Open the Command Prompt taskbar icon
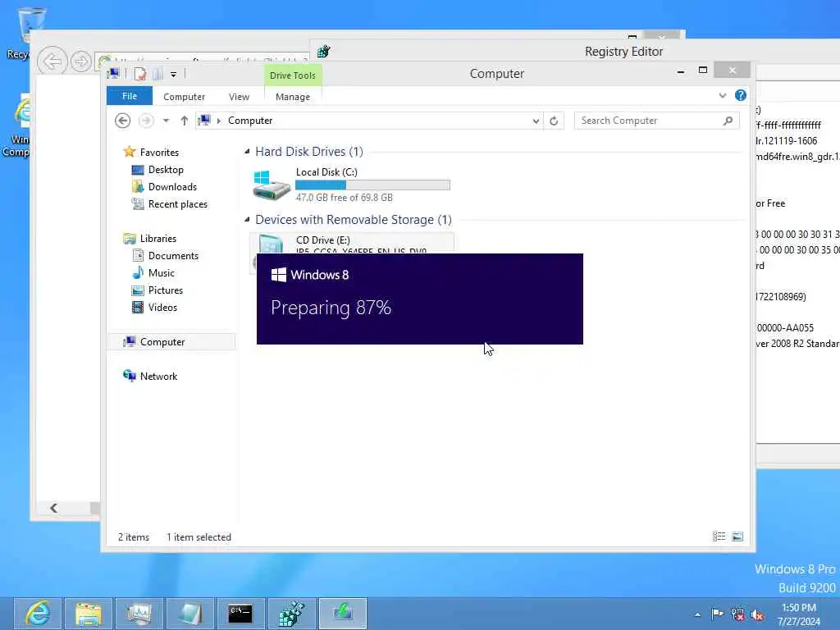The height and width of the screenshot is (630, 840). pos(240,614)
